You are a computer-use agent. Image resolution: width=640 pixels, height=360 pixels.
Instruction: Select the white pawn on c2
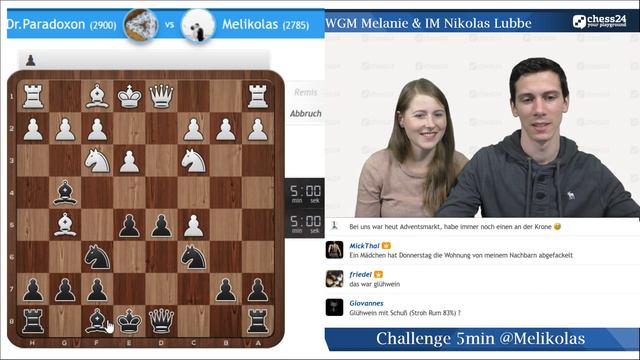click(x=193, y=129)
